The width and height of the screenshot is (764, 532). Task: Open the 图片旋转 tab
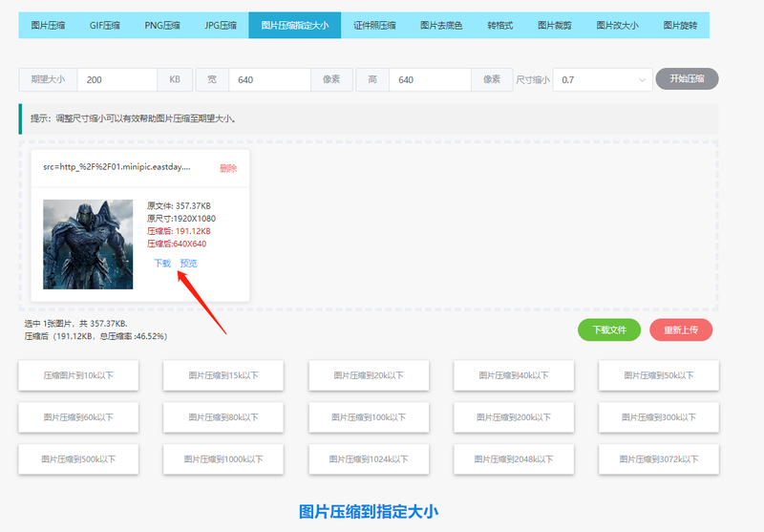(680, 26)
